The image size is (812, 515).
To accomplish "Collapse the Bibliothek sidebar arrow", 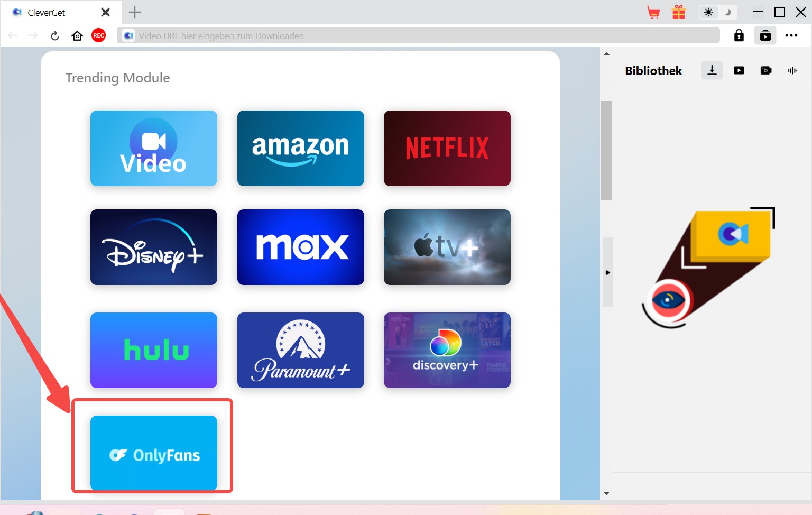I will click(608, 272).
